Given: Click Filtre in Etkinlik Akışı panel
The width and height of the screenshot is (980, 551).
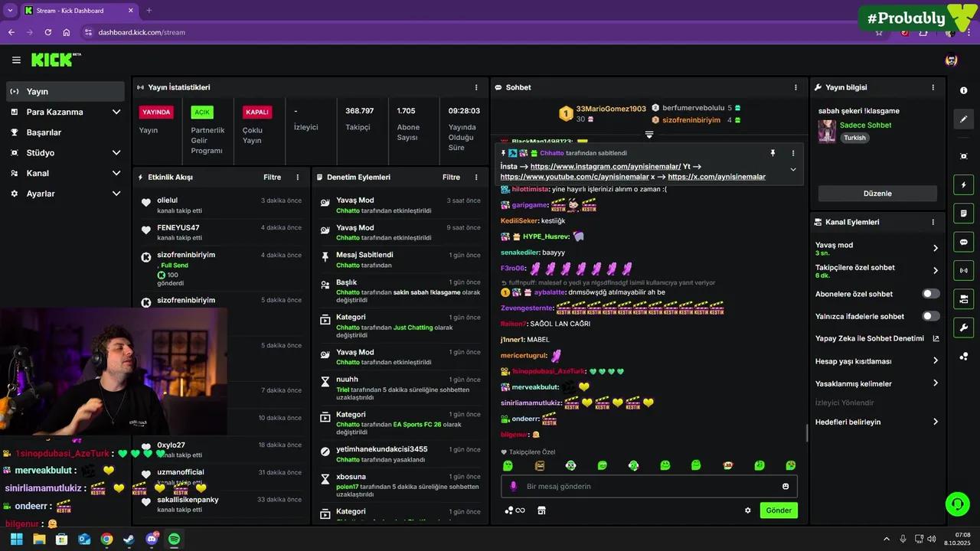Looking at the screenshot, I should (x=273, y=177).
